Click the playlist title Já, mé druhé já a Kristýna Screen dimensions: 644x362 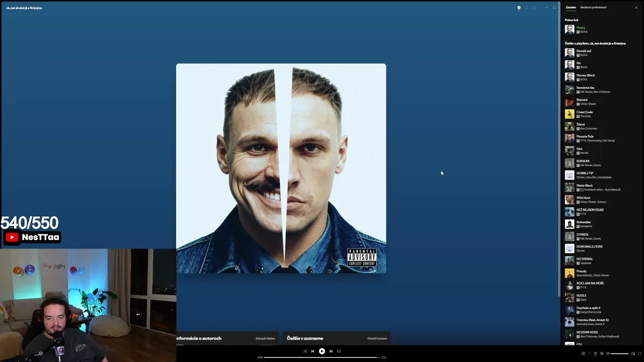point(24,8)
